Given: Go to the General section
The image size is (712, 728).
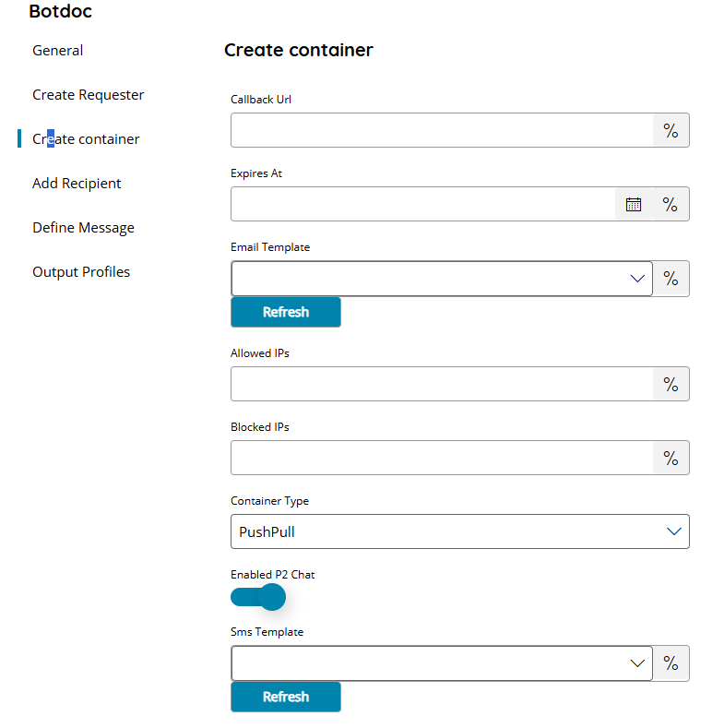Looking at the screenshot, I should (57, 50).
